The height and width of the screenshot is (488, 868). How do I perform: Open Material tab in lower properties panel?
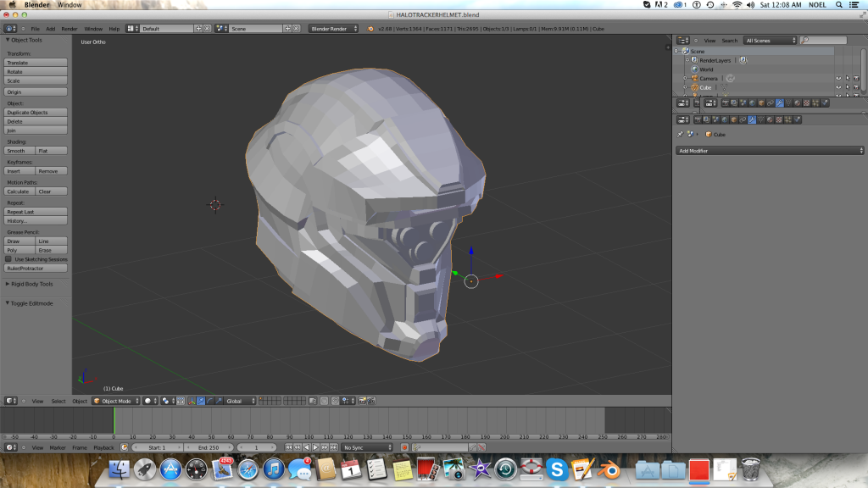click(x=770, y=119)
